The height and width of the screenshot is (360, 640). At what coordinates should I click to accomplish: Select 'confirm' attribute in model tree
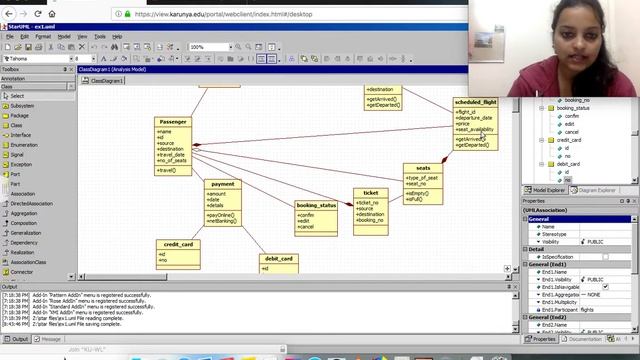point(571,116)
